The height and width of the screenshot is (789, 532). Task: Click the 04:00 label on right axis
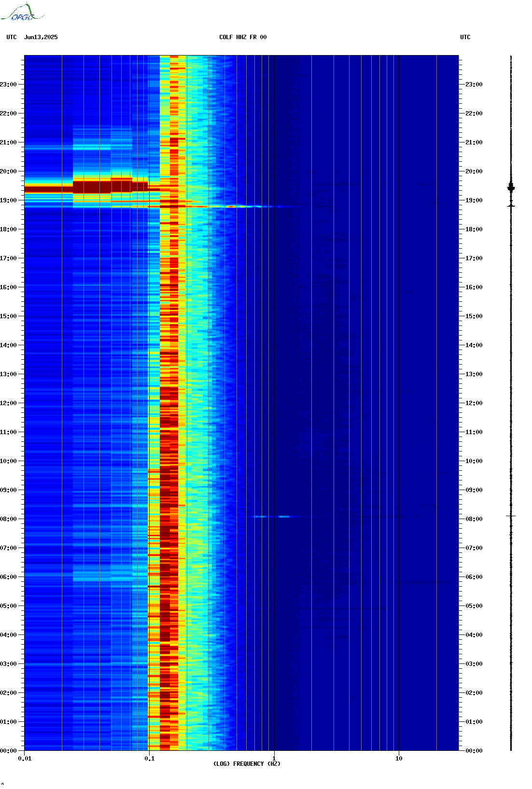[474, 635]
